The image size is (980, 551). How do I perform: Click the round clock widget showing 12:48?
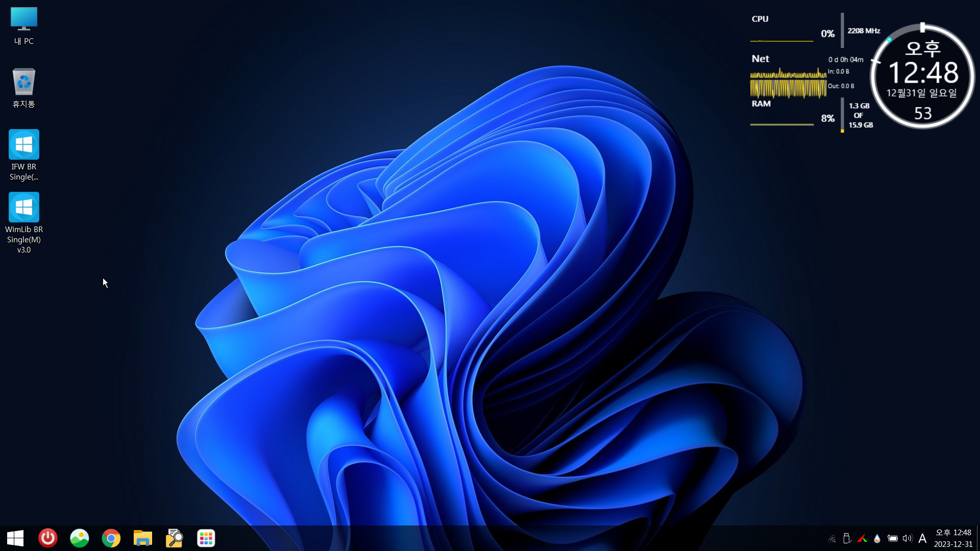(x=923, y=76)
